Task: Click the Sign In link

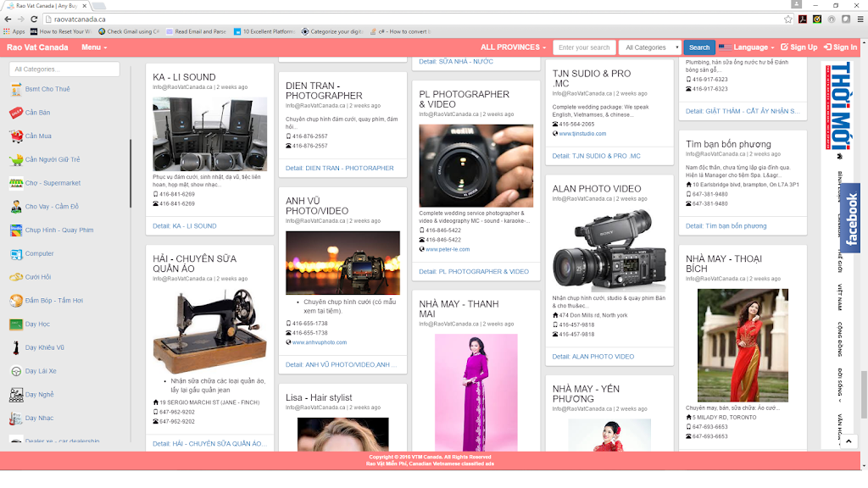Action: pos(840,47)
